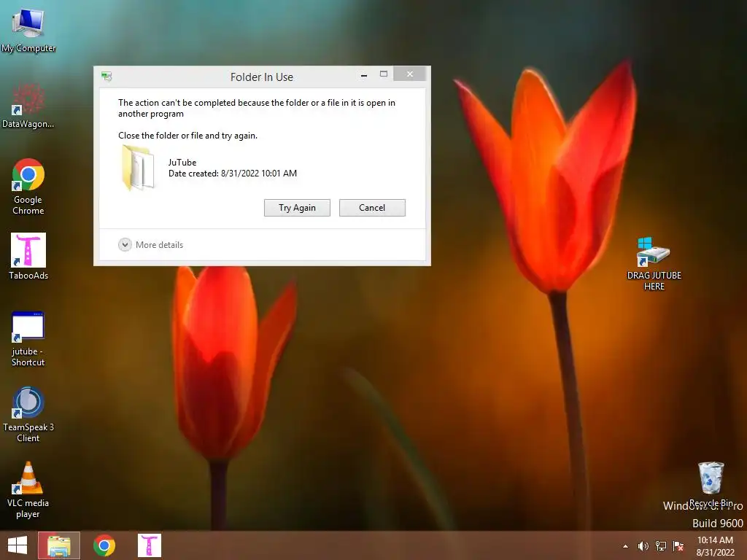Select the jutube - Shortcut desktop icon

coord(28,339)
